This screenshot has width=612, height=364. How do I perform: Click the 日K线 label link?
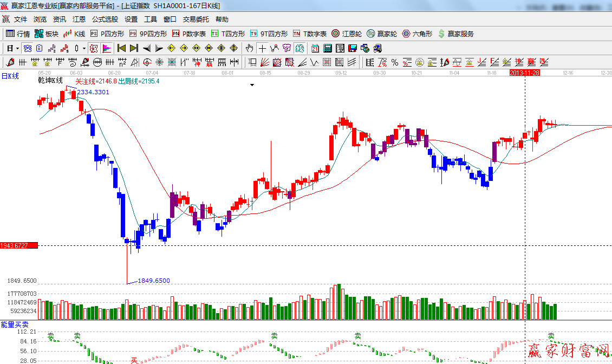[x=10, y=76]
